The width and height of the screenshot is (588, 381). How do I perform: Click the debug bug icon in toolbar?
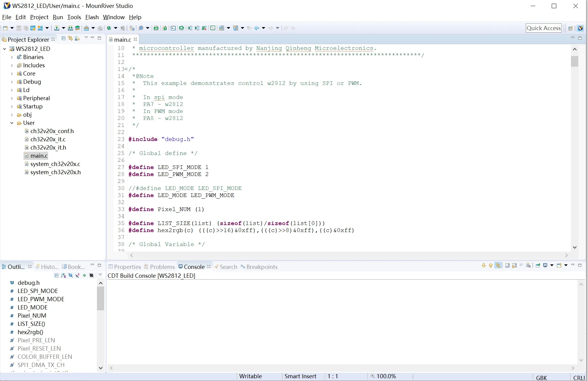click(x=109, y=28)
